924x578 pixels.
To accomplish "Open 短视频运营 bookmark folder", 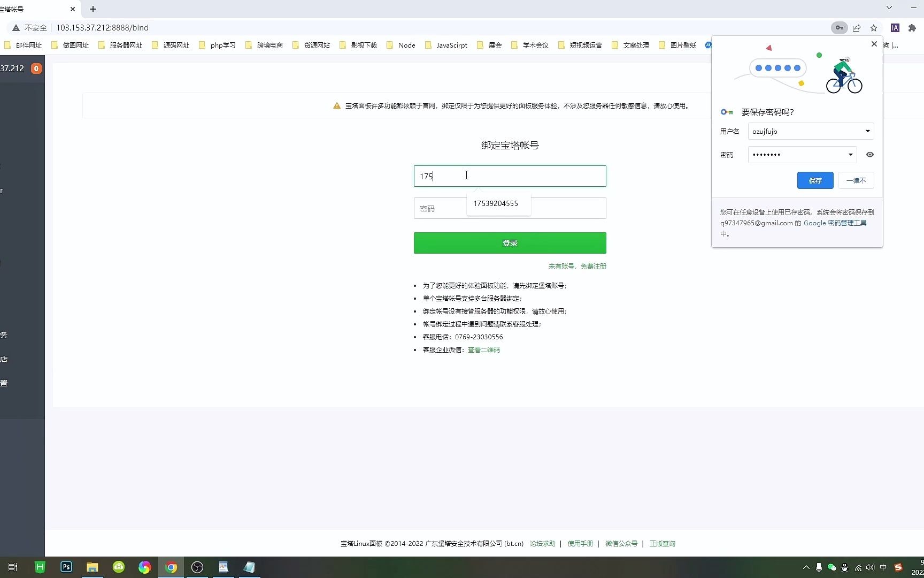I will click(581, 45).
